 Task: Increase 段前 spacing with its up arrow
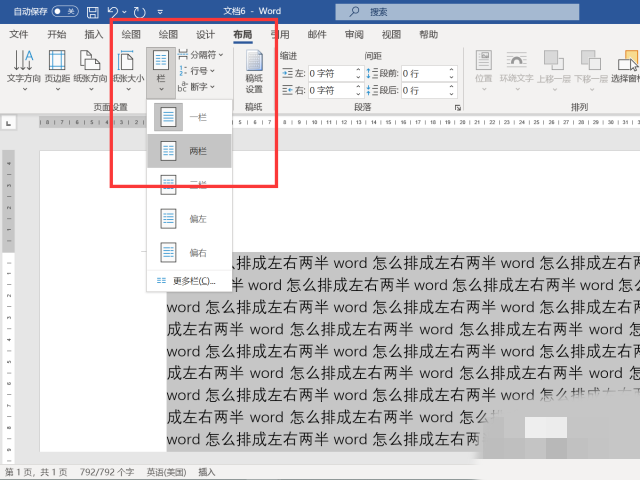451,70
